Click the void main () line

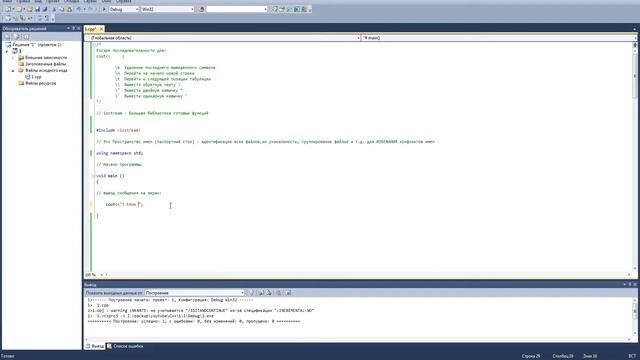110,176
